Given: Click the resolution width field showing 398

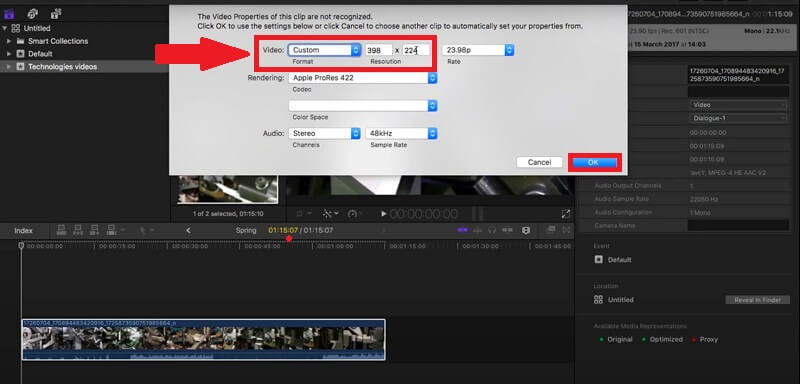Looking at the screenshot, I should coord(379,50).
